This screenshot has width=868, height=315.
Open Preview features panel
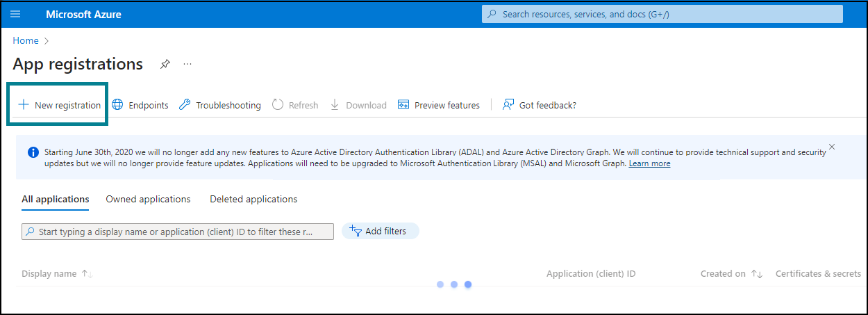click(x=438, y=105)
